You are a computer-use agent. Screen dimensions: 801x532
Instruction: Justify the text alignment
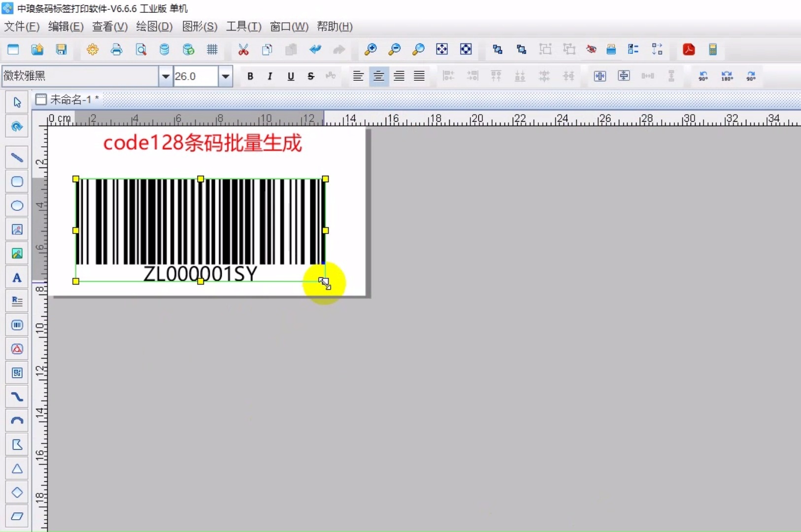click(419, 76)
